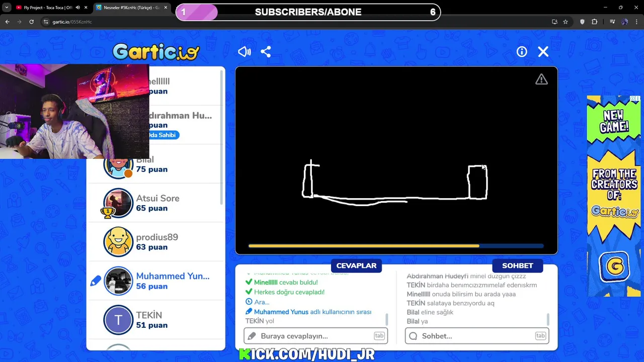Click the '51 puan' score
Image resolution: width=644 pixels, height=362 pixels.
tap(151, 325)
